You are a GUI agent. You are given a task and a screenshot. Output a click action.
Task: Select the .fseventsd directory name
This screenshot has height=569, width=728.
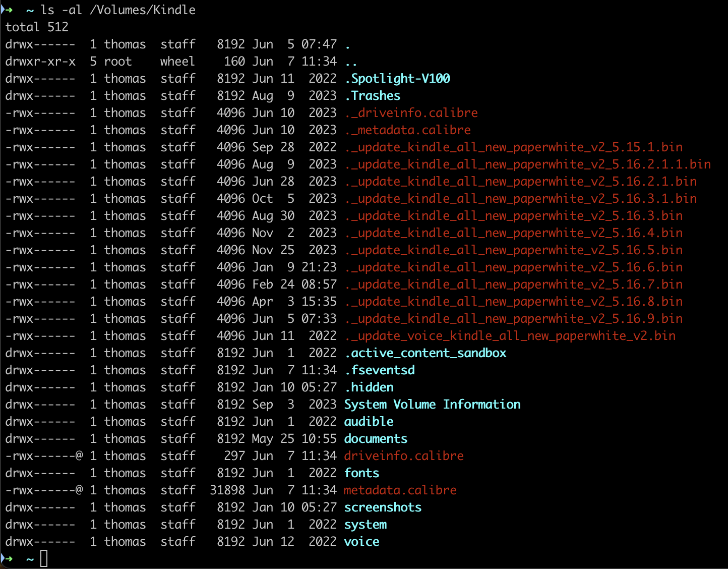pyautogui.click(x=380, y=370)
